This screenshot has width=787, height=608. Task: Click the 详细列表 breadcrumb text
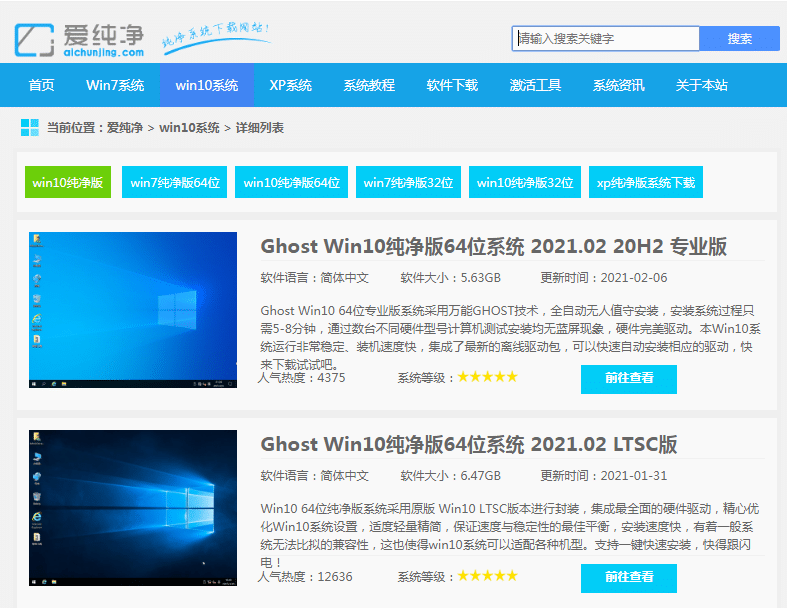pyautogui.click(x=259, y=128)
